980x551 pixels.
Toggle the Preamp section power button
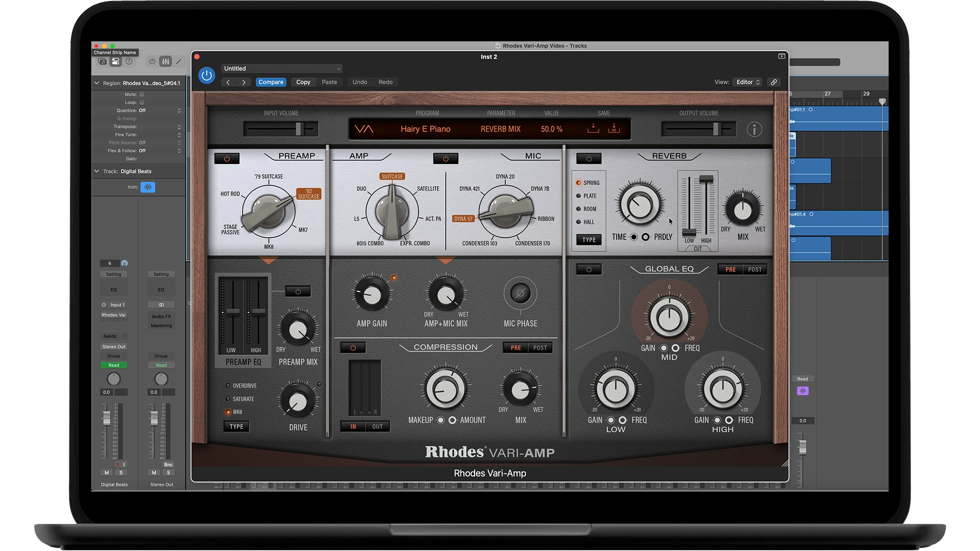tap(227, 159)
